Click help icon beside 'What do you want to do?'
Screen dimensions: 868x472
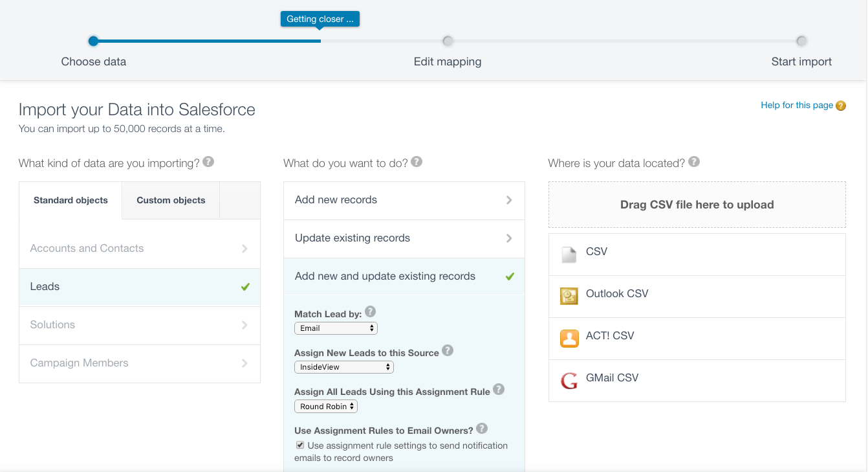[417, 162]
